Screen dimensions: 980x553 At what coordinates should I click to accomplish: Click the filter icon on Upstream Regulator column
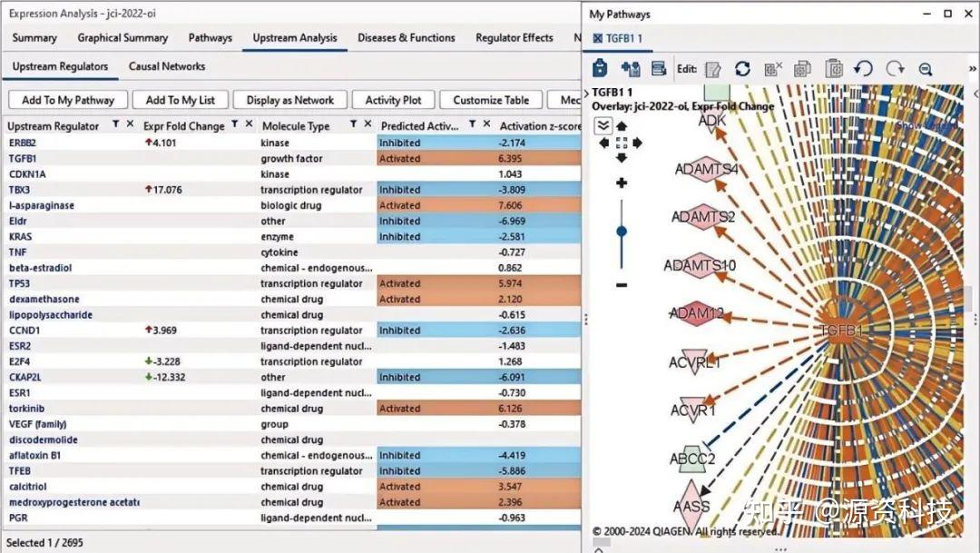click(x=115, y=124)
